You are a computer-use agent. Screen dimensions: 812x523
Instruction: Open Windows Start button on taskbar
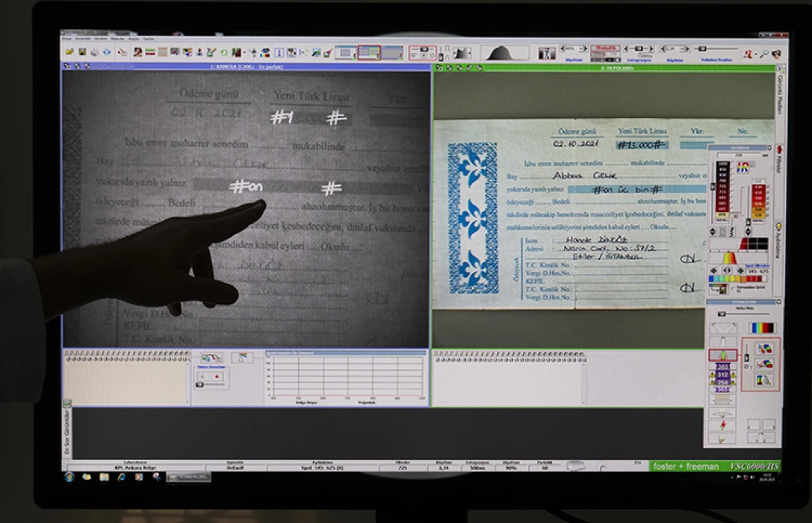click(69, 477)
